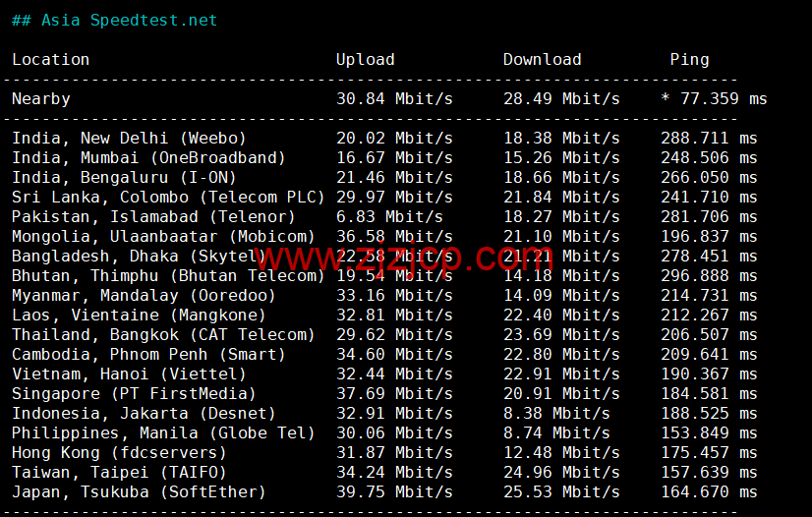Click Japan Tsukuba upload value 39.75 Mbit/s
This screenshot has width=812, height=517.
(x=394, y=491)
